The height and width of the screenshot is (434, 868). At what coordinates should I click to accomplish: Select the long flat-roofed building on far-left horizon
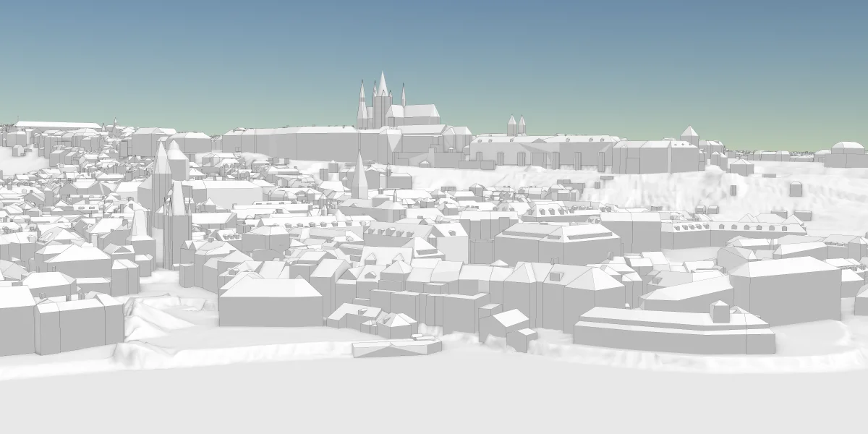pos(58,126)
